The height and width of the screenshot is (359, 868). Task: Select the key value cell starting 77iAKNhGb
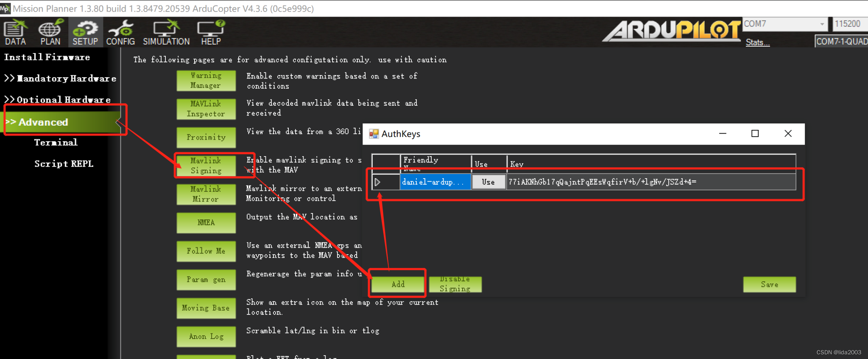pos(651,182)
